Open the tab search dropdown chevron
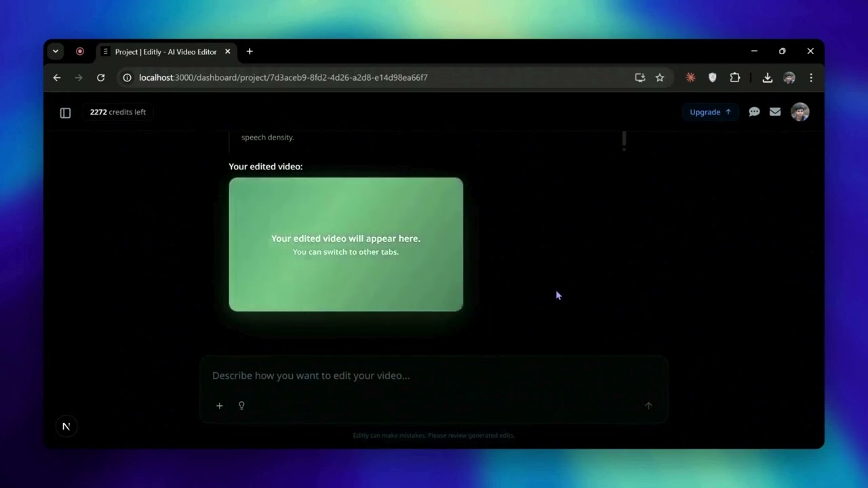This screenshot has height=488, width=868. (56, 52)
